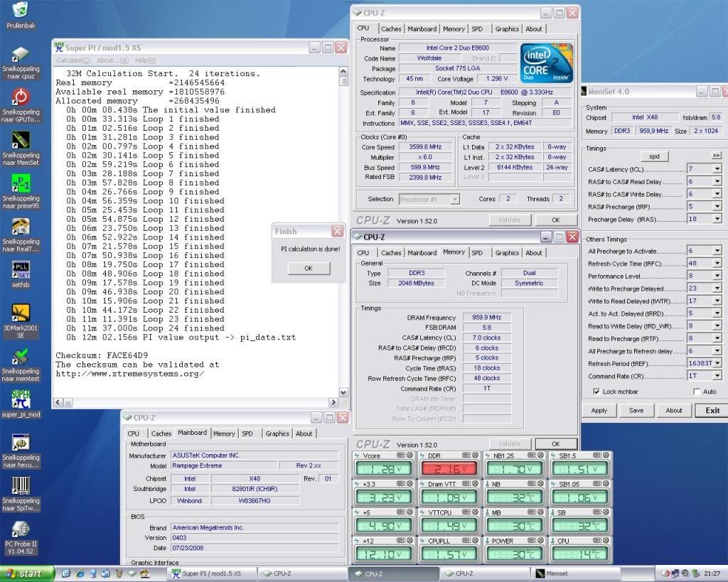Close the CPU temperature monitor panel
This screenshot has width=728, height=582.
(606, 541)
